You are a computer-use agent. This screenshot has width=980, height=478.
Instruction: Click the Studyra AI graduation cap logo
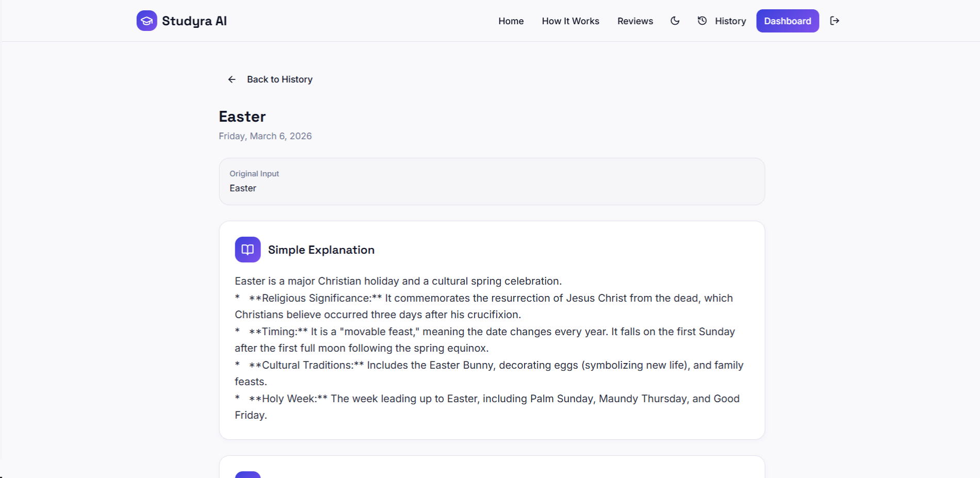tap(146, 21)
